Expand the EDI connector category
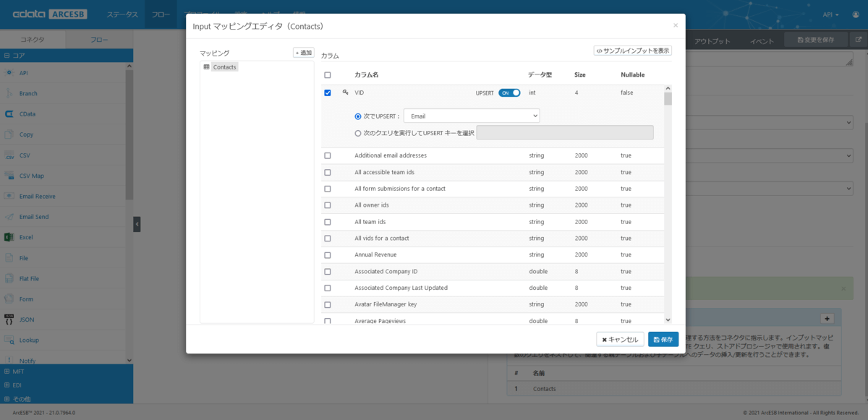The width and height of the screenshot is (868, 420). (7, 385)
